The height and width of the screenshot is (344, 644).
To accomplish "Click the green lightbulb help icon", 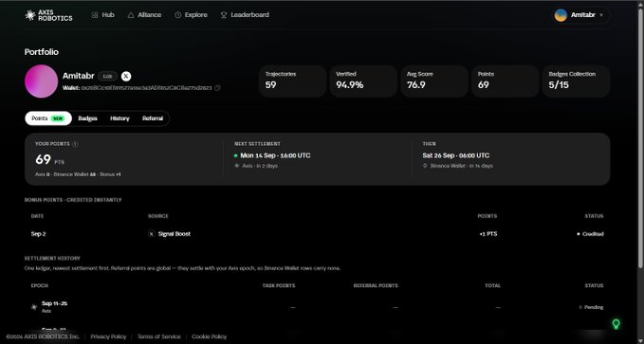I will [x=616, y=324].
